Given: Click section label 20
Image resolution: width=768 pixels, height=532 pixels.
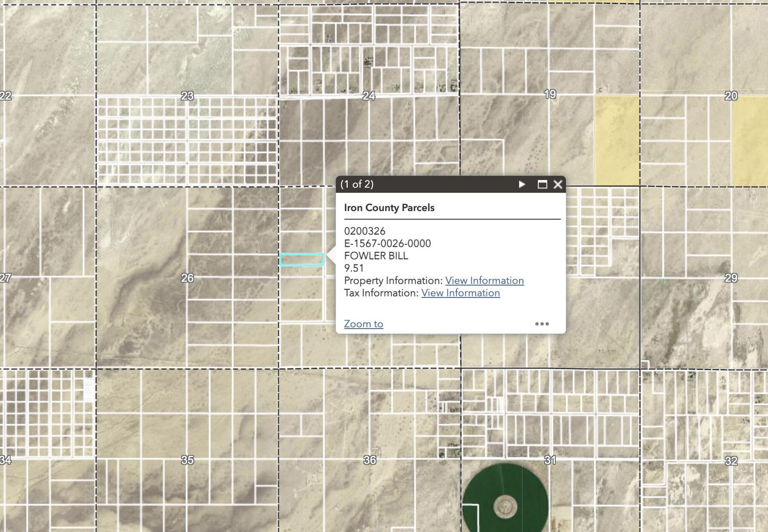Looking at the screenshot, I should tap(731, 96).
